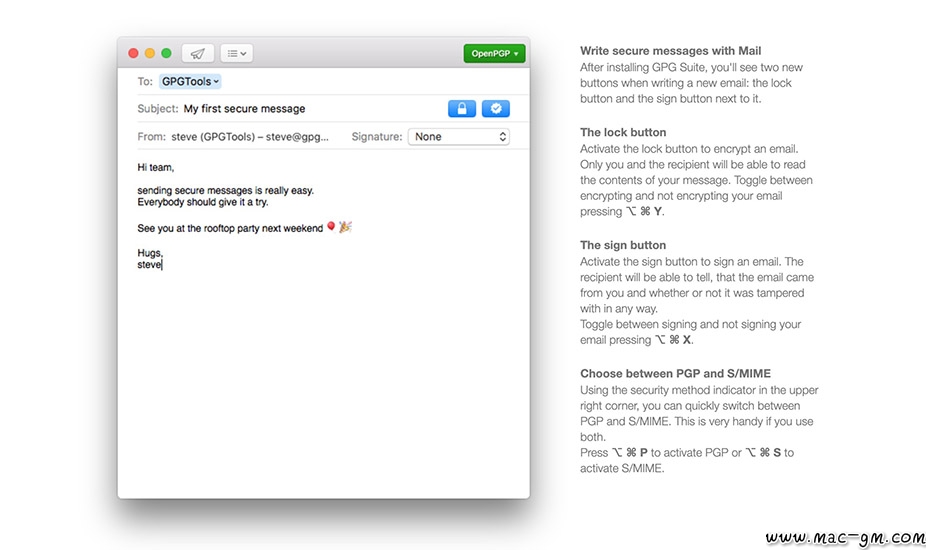Close the compose window with red button
Image resolution: width=926 pixels, height=550 pixels.
click(134, 53)
